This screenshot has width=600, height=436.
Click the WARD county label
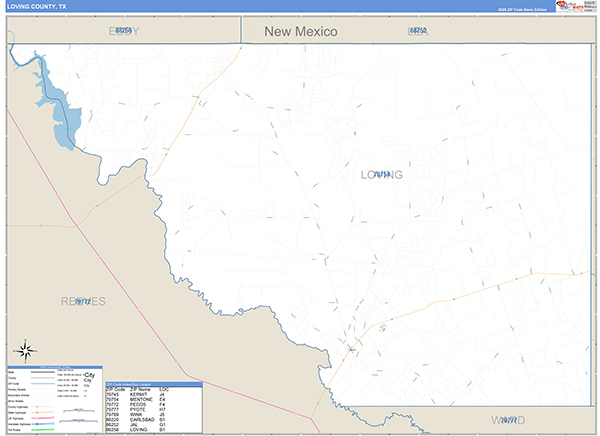pos(508,421)
